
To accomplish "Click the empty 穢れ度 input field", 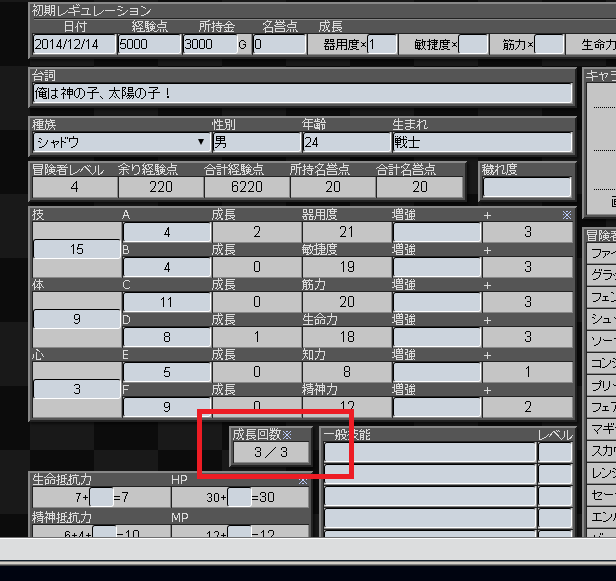I will tap(526, 187).
